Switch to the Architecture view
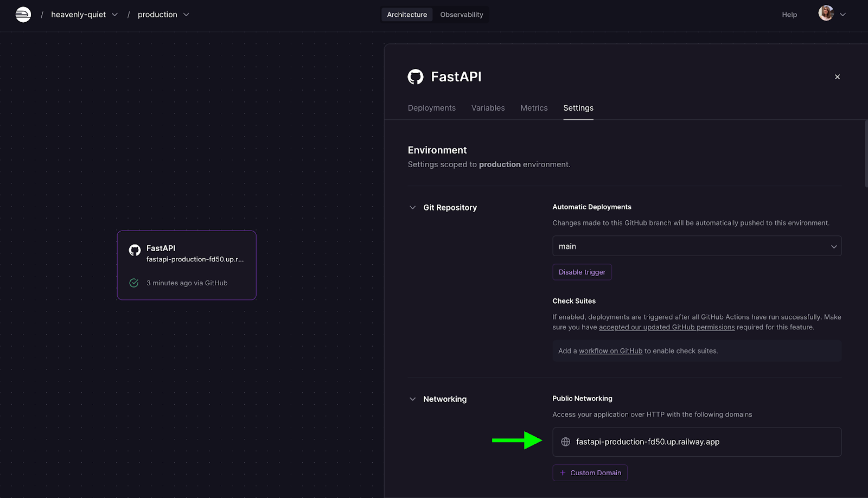The image size is (868, 498). 407,15
